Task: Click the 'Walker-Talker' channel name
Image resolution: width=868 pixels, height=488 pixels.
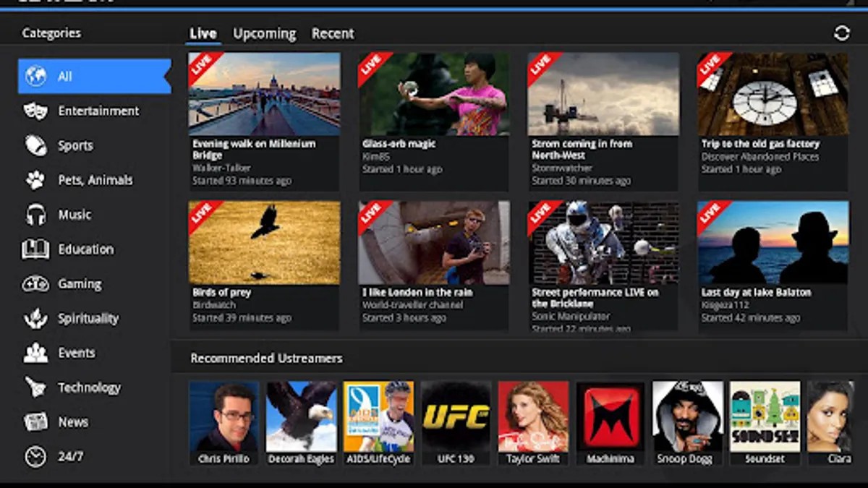Action: click(x=220, y=168)
